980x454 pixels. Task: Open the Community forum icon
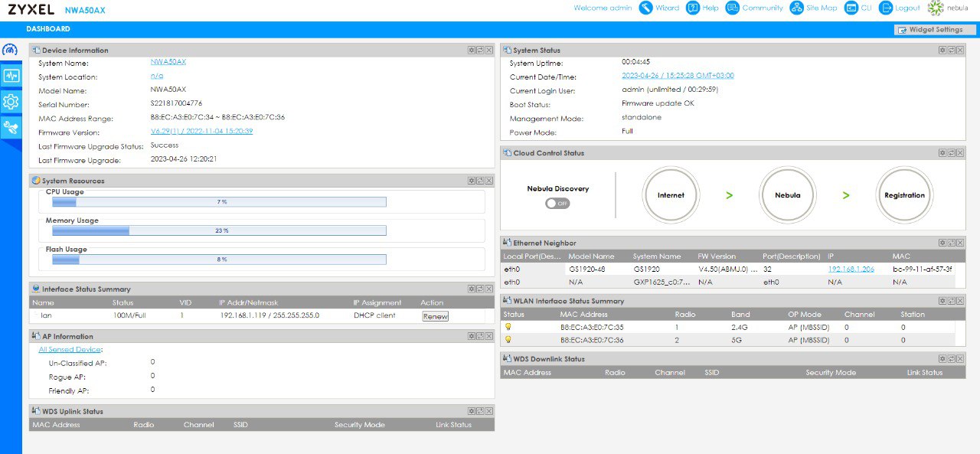[x=733, y=8]
